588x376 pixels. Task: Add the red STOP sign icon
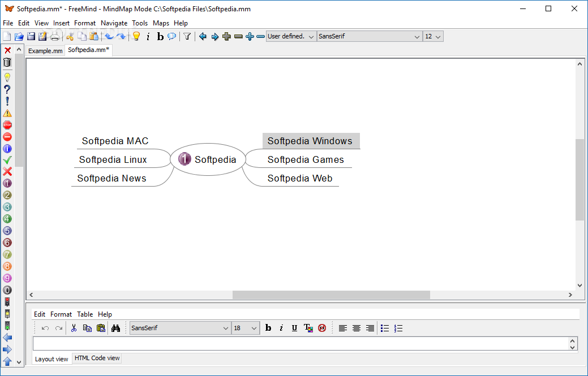point(7,125)
